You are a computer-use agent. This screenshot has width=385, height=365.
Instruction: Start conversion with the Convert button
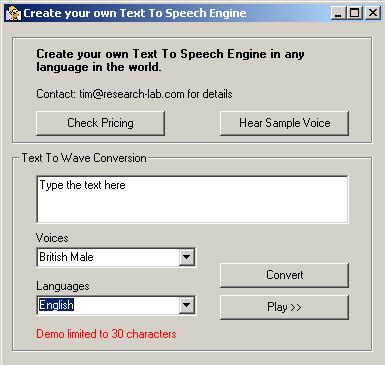[x=284, y=275]
